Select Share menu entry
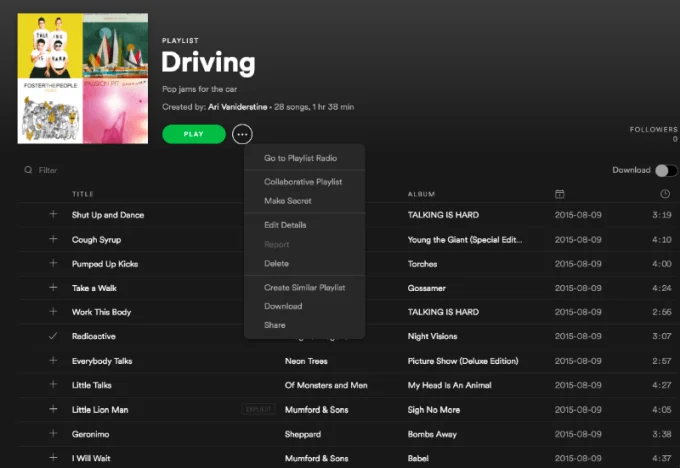 [x=275, y=325]
